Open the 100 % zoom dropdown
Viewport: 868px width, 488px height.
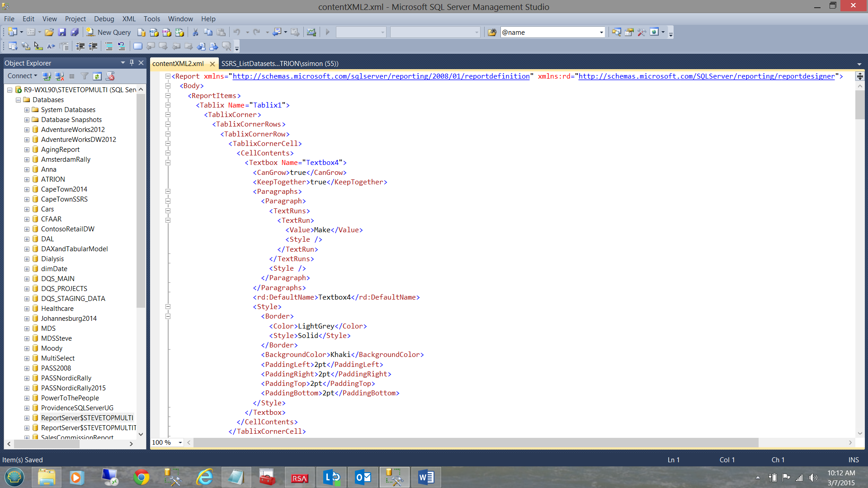pyautogui.click(x=180, y=442)
